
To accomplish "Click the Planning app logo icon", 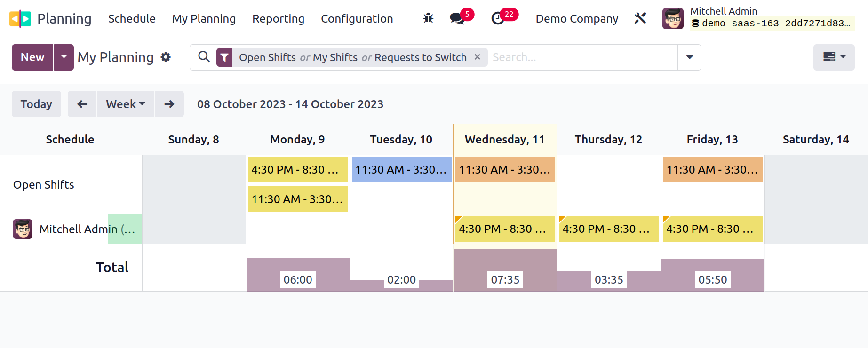I will (20, 19).
